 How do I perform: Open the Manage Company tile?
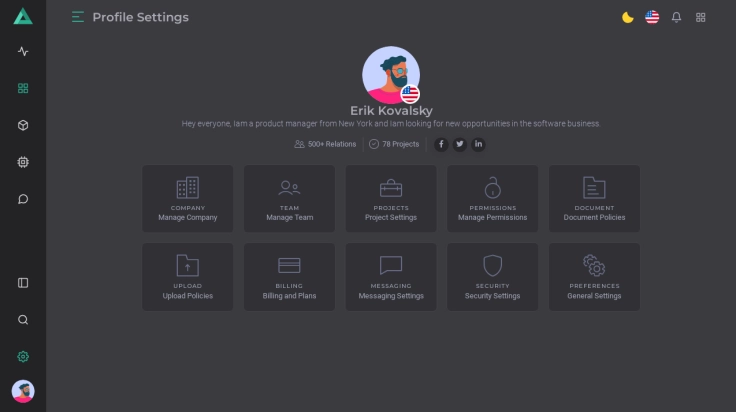pos(187,198)
